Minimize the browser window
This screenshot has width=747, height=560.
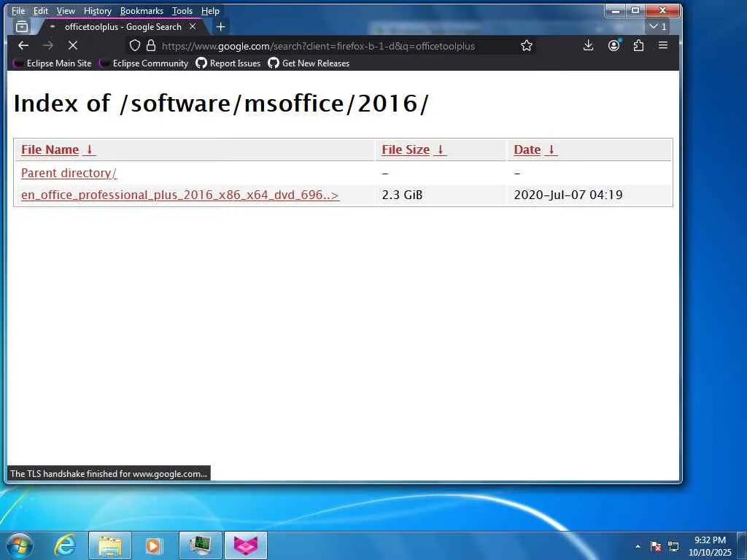pyautogui.click(x=616, y=10)
